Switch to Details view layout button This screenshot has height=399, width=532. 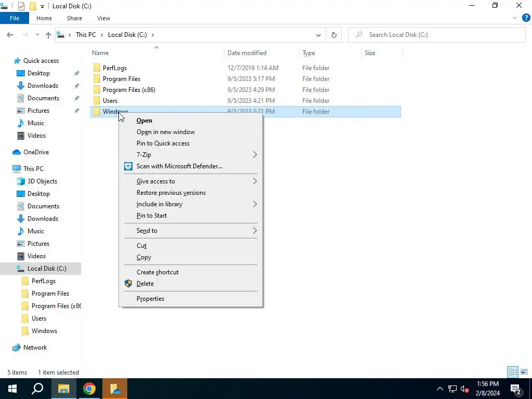(513, 372)
